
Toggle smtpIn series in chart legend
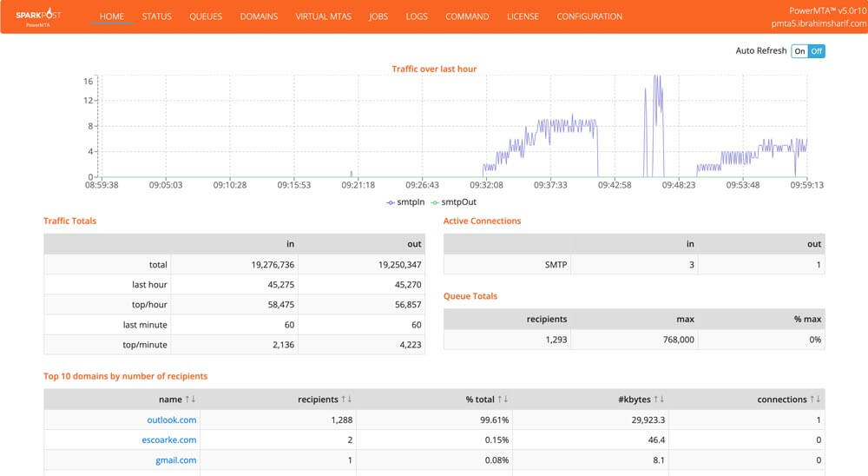[x=405, y=202]
